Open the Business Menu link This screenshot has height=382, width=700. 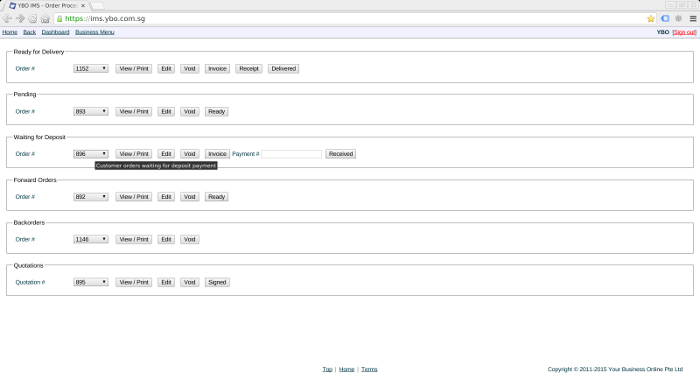click(x=95, y=32)
